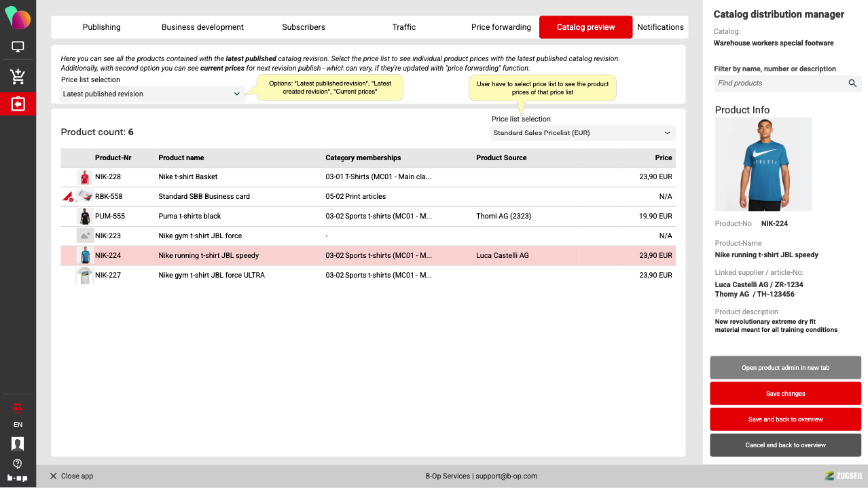Viewport: 868px width, 488px height.
Task: Open the shopping cart icon in sidebar
Action: tap(18, 76)
